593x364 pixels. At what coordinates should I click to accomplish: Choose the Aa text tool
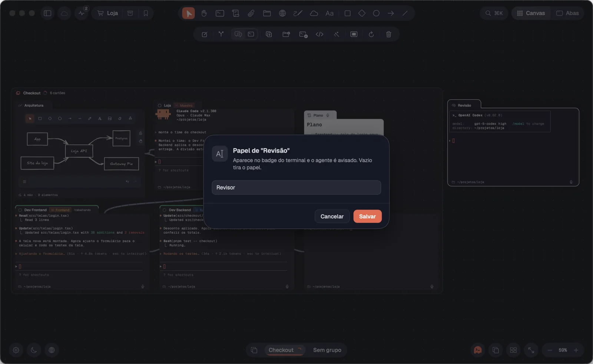[x=329, y=13]
